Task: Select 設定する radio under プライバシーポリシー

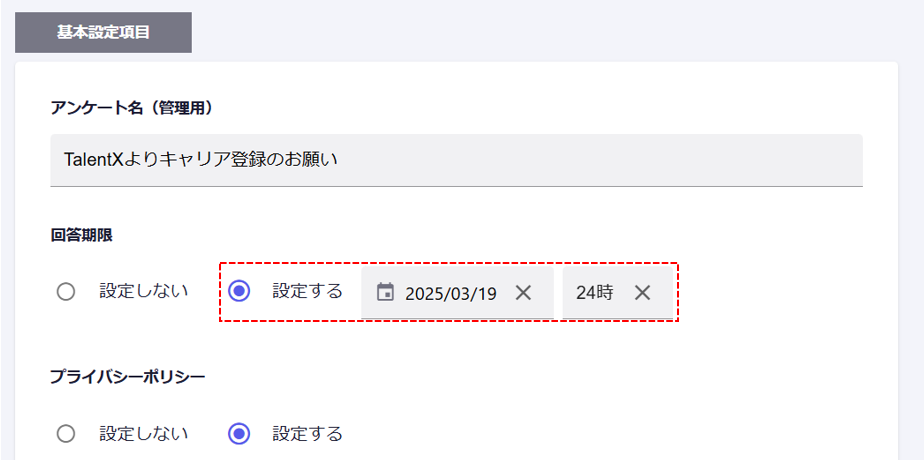Action: click(x=239, y=434)
